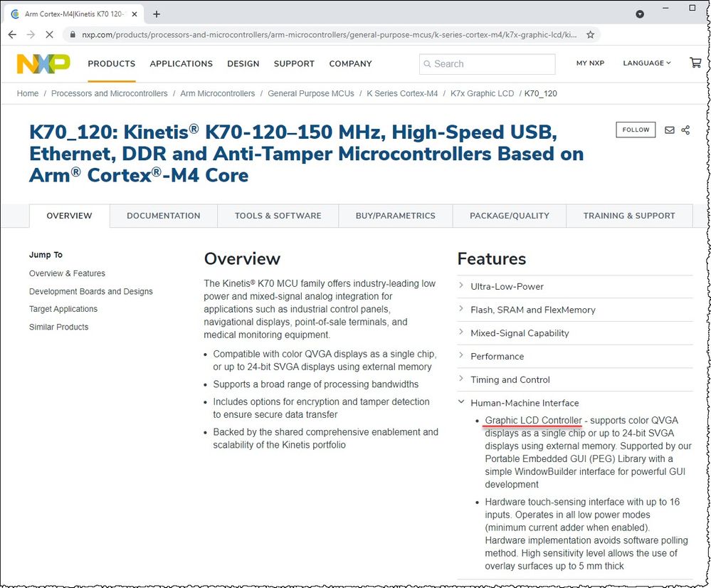Open the DESIGN menu

tap(243, 63)
